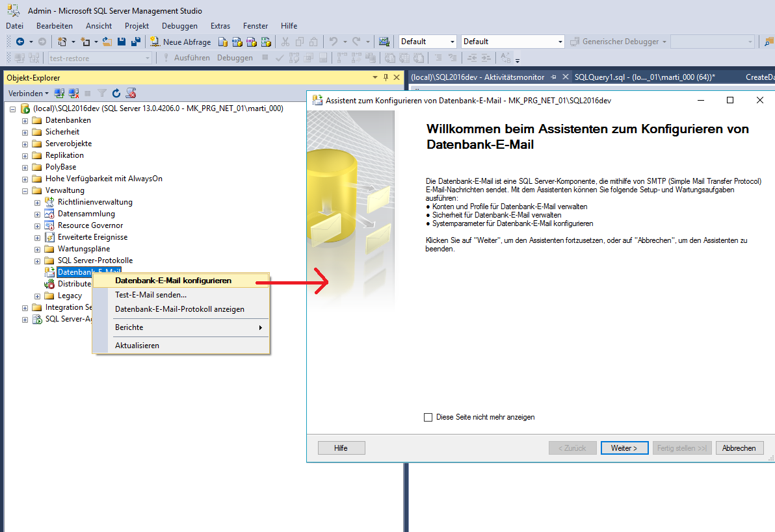The width and height of the screenshot is (775, 532).
Task: Click the connect Object Explorer icon
Action: coord(59,94)
